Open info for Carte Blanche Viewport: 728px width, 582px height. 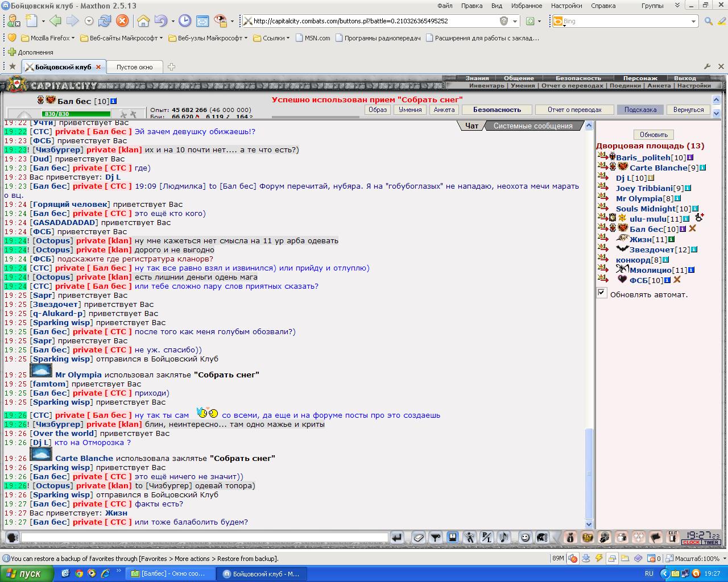pyautogui.click(x=702, y=168)
